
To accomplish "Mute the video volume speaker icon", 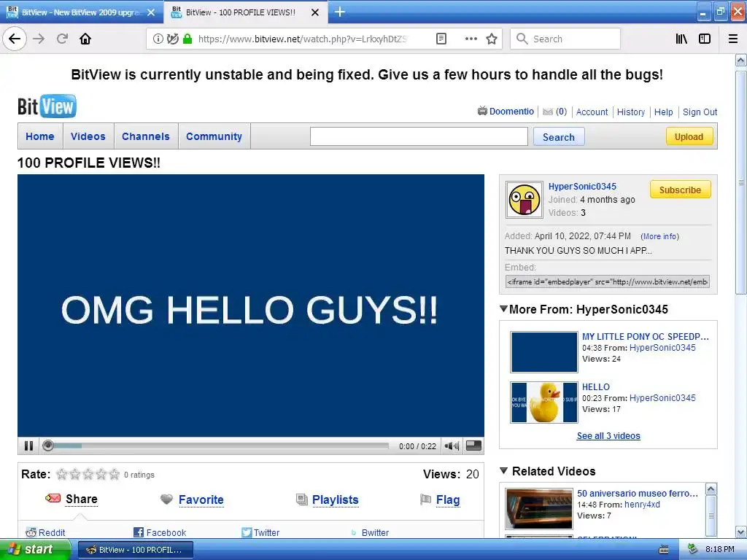I will coord(451,446).
